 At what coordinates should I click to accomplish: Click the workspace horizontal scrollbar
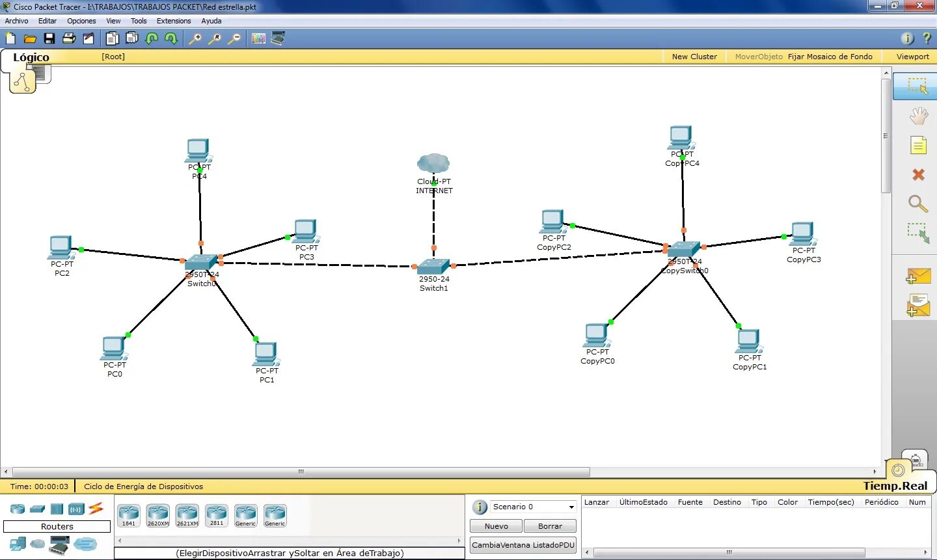(301, 472)
